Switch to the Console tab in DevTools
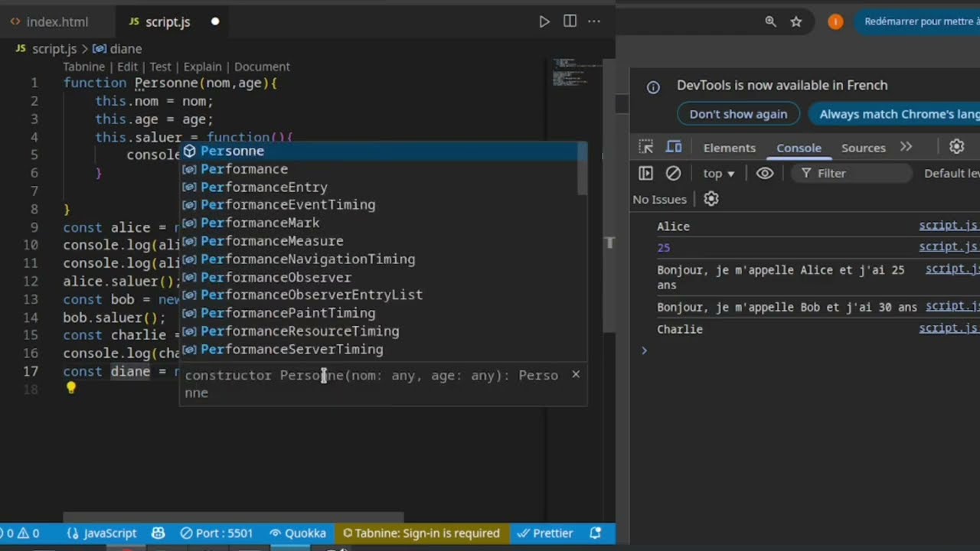Screen dimensions: 980x551 799,148
